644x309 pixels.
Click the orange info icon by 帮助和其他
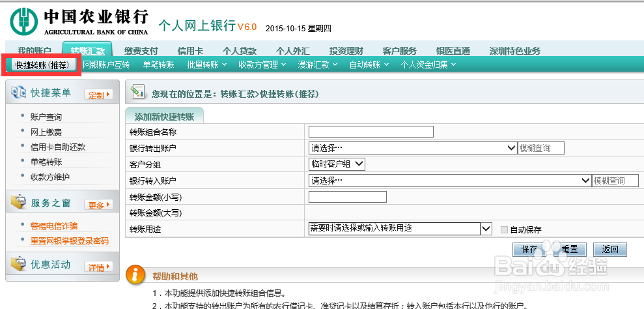[x=135, y=275]
